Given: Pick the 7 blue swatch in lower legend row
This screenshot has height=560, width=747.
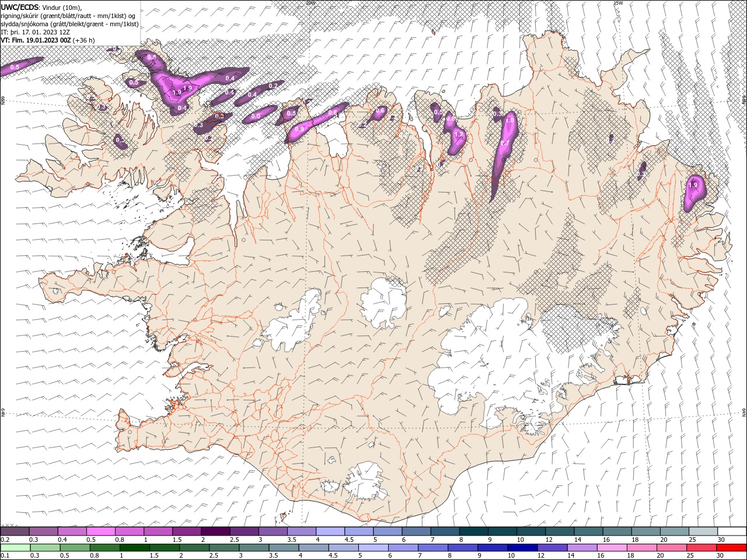Looking at the screenshot, I should (432, 548).
